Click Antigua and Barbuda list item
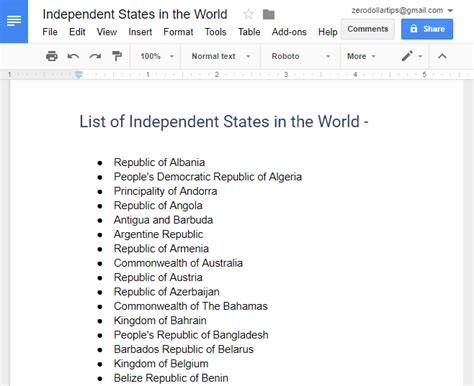This screenshot has width=474, height=386. (x=163, y=220)
